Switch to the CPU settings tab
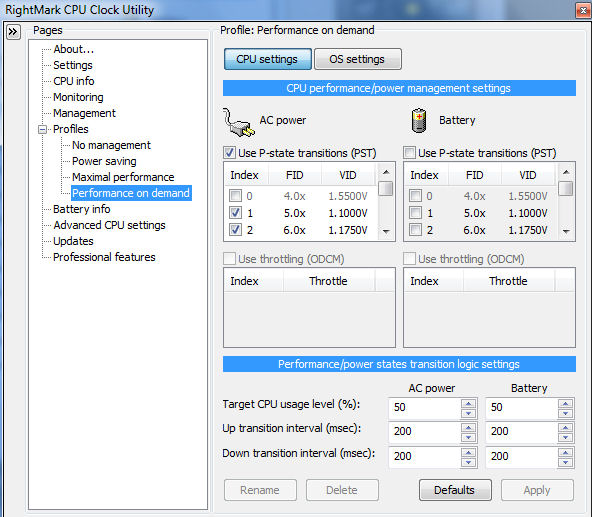 coord(268,59)
